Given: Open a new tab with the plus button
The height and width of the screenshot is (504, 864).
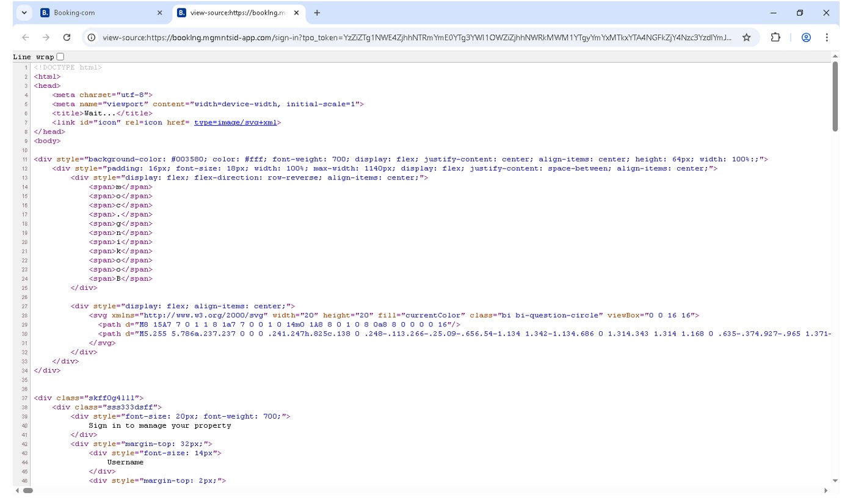Looking at the screenshot, I should pos(317,13).
